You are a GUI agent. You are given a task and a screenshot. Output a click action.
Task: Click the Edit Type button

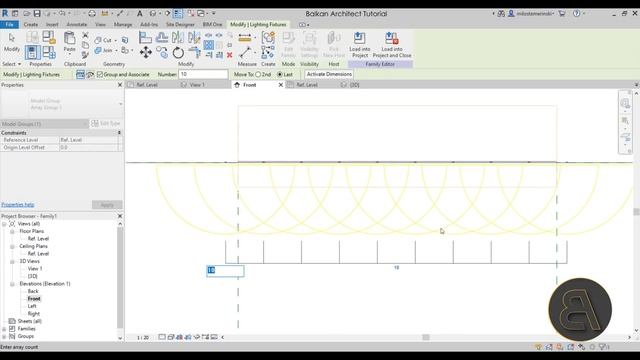[x=106, y=123]
